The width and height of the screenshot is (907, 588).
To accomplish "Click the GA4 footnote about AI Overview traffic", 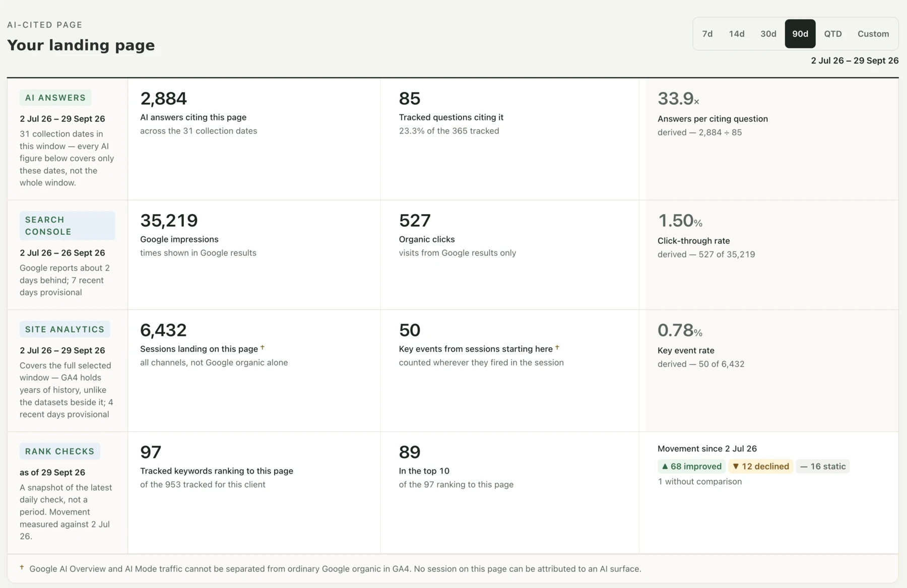I will 335,569.
